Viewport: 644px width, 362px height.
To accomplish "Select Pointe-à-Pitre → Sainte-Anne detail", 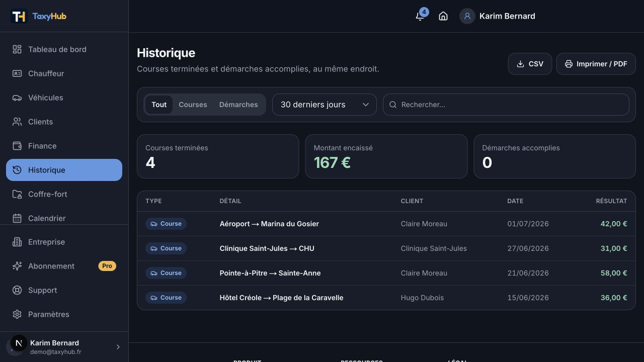I will [x=270, y=273].
